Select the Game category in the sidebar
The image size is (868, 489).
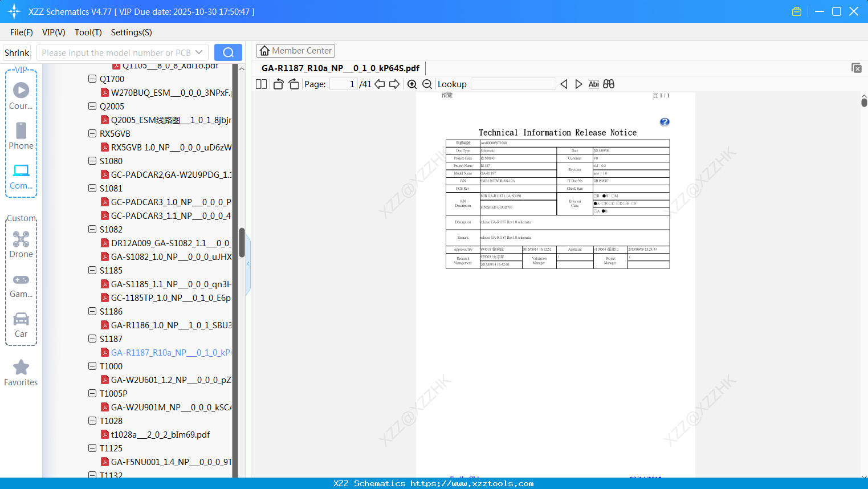[x=21, y=285]
